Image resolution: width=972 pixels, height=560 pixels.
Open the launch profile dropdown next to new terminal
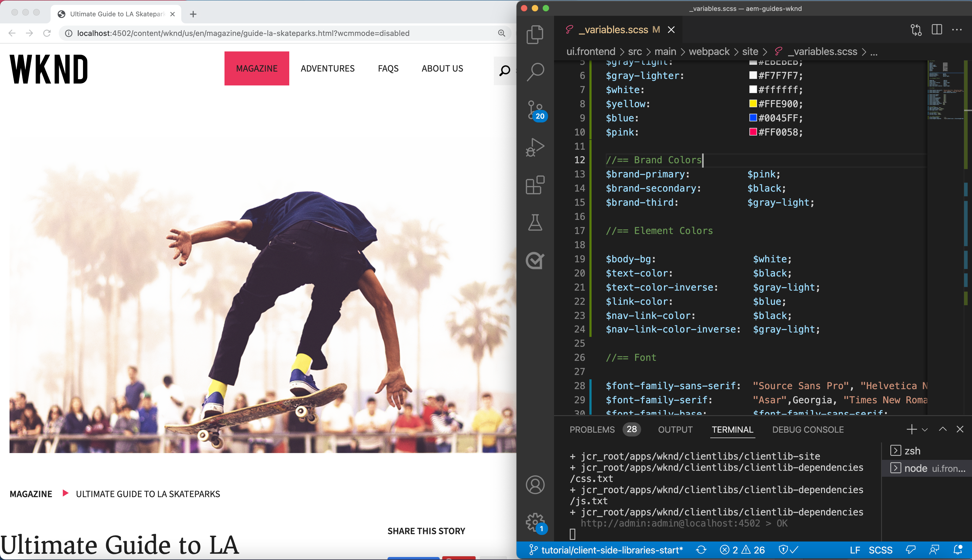point(925,430)
